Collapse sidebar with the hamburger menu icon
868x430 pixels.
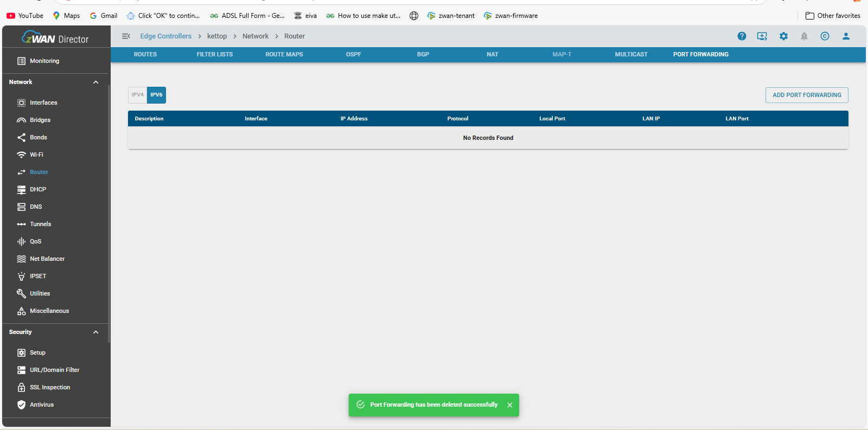click(126, 36)
